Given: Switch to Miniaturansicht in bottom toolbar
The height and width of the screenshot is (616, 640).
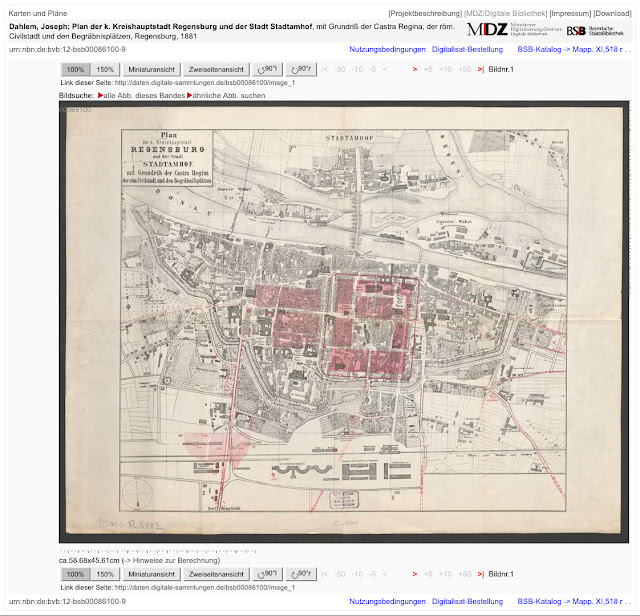Looking at the screenshot, I should [x=151, y=574].
